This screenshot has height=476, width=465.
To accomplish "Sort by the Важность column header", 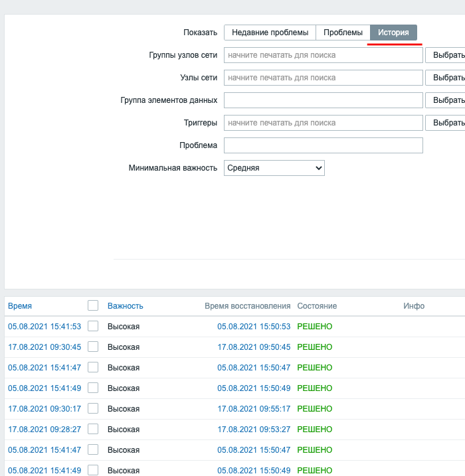I will (126, 306).
